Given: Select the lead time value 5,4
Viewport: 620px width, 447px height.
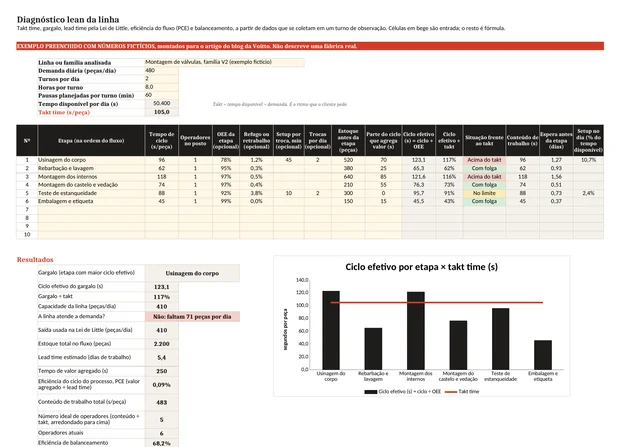Looking at the screenshot, I should pos(162,358).
